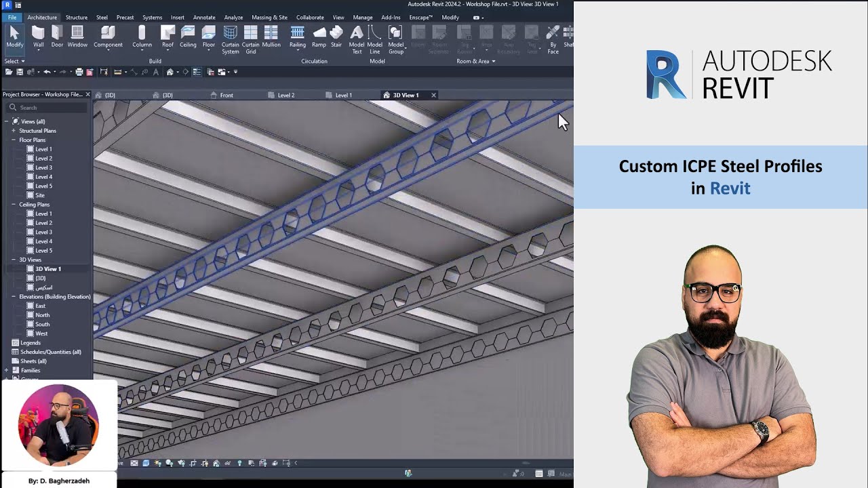The image size is (868, 488).
Task: Expand the Families node
Action: (7, 370)
